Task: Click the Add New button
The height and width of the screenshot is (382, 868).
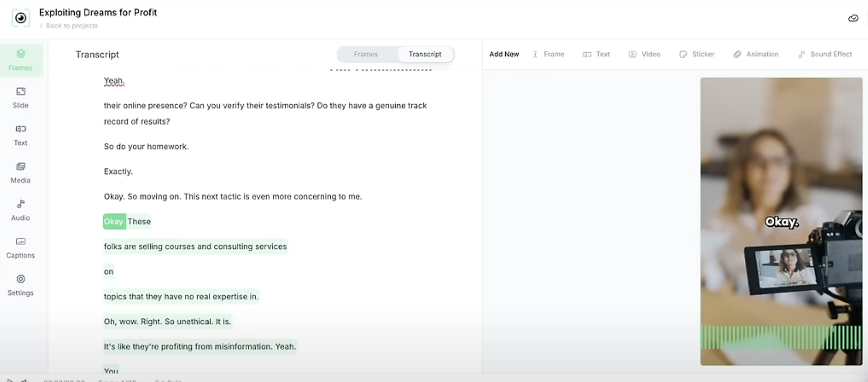Action: pyautogui.click(x=504, y=54)
